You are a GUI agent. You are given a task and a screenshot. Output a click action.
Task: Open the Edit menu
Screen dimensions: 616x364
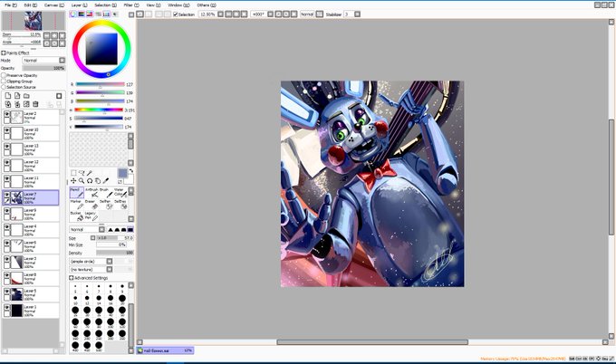tap(31, 5)
